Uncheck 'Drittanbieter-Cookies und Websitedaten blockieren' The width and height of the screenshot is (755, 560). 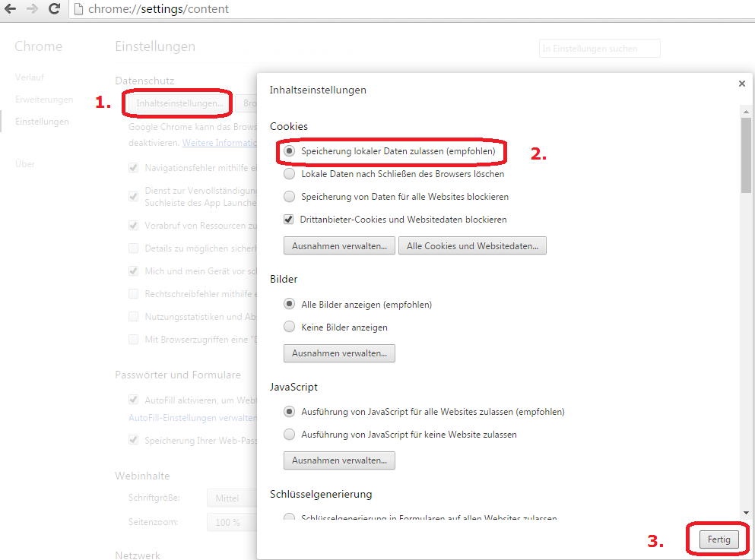click(289, 220)
